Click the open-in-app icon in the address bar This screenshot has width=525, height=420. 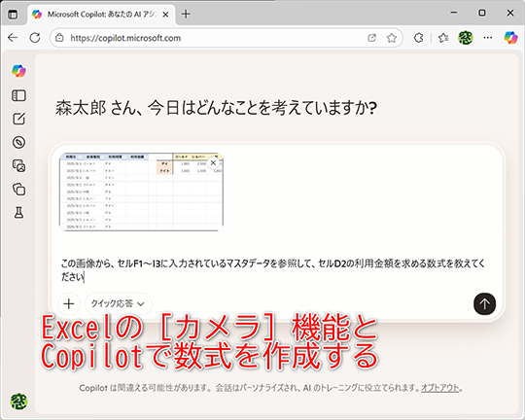[x=372, y=38]
